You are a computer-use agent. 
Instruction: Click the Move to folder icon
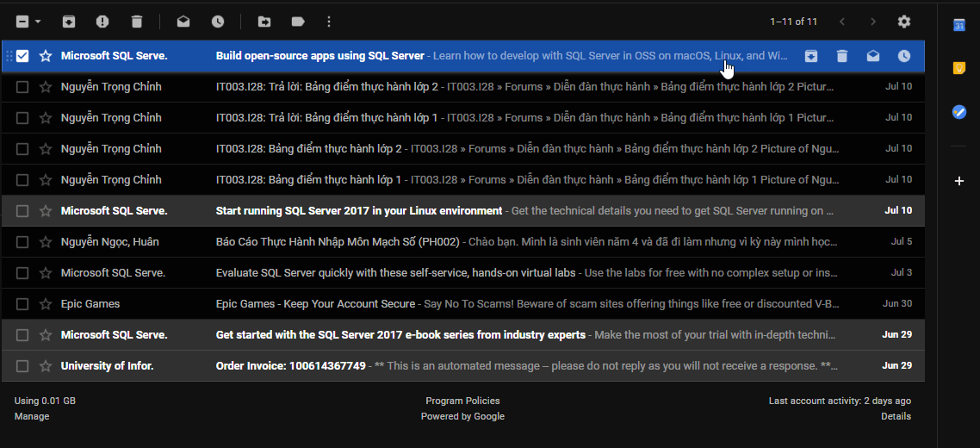pyautogui.click(x=264, y=22)
